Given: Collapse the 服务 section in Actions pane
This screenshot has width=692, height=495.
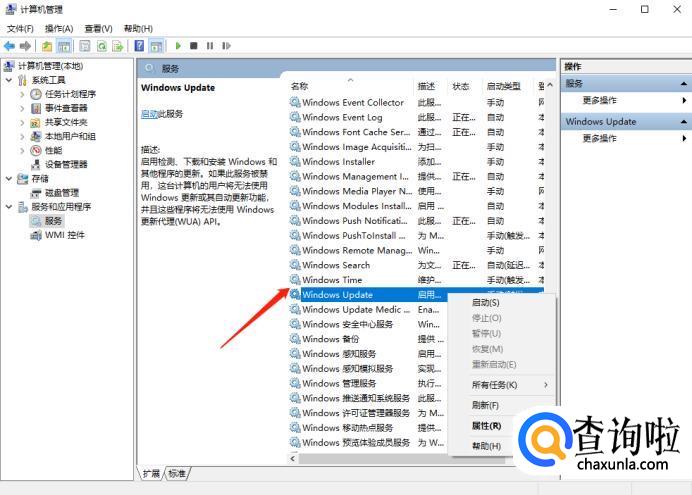Looking at the screenshot, I should tap(684, 84).
